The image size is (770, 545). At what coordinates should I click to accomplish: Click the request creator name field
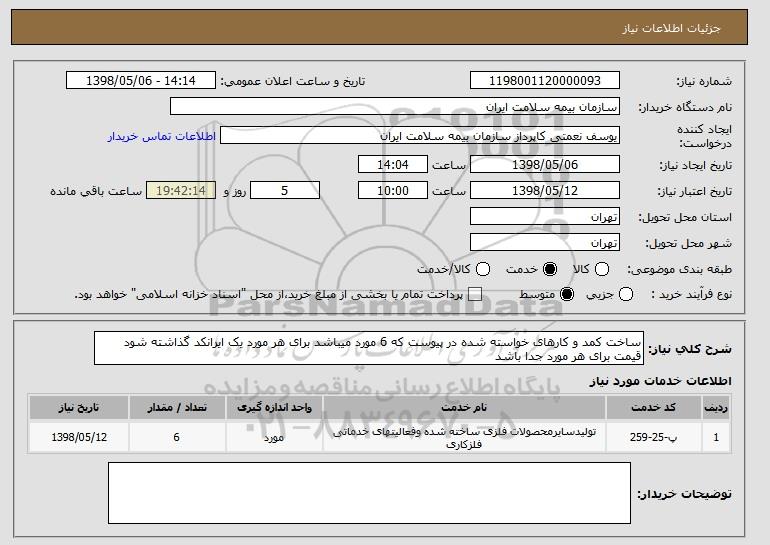pos(420,136)
